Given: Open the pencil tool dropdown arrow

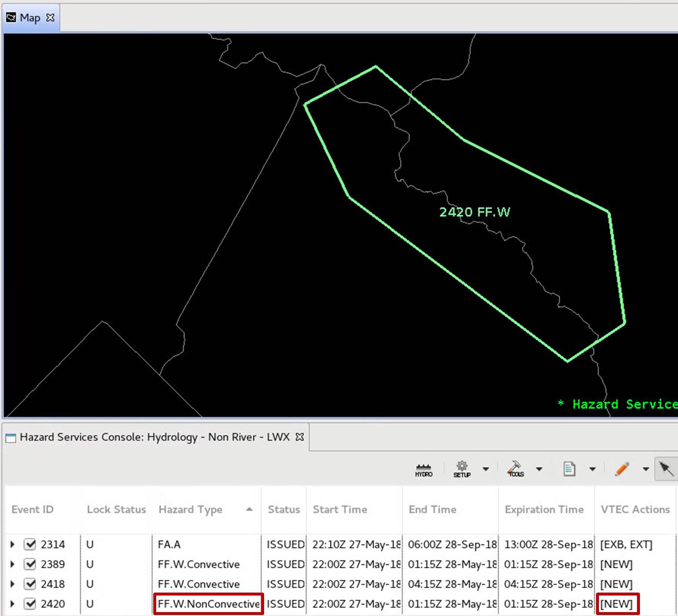Looking at the screenshot, I should tap(645, 469).
